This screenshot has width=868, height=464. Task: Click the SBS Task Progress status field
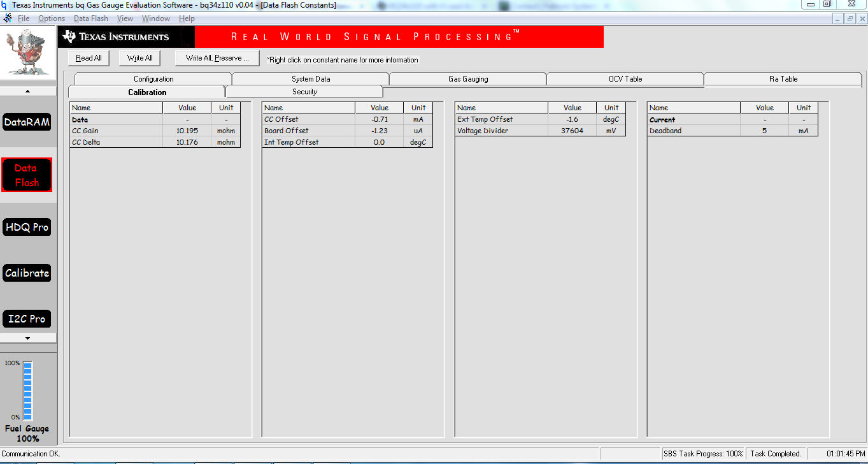(704, 454)
